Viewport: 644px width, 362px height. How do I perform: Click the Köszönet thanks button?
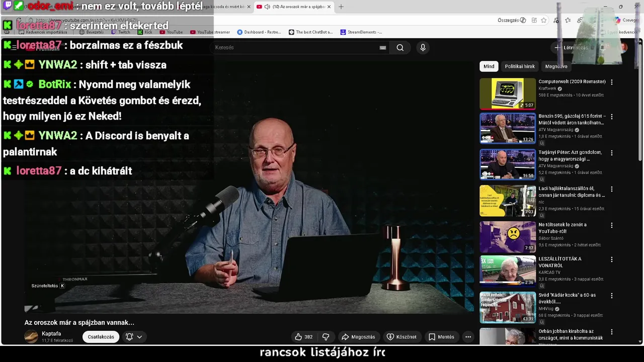coord(402,337)
